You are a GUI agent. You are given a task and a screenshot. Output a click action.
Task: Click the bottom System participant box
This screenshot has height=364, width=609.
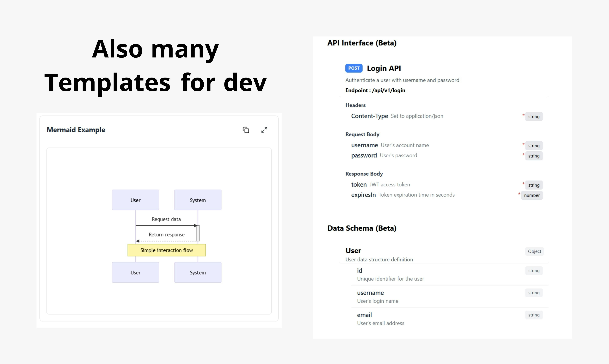pyautogui.click(x=198, y=273)
